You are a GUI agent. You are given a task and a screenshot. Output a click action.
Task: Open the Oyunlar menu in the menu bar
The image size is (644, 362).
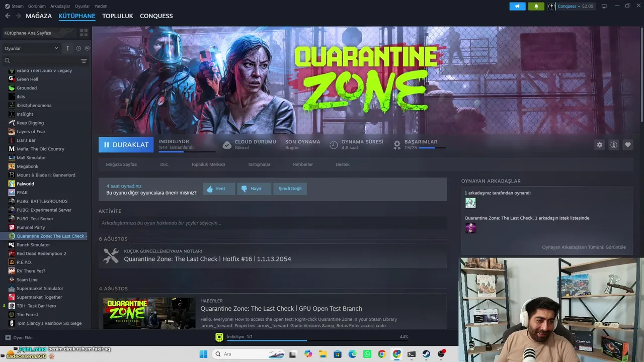coord(83,6)
